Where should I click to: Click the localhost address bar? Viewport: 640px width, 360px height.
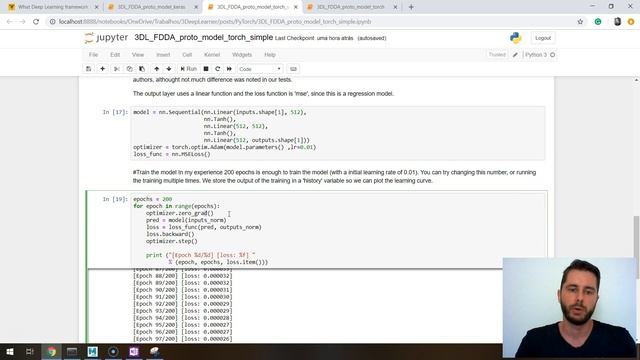[x=310, y=22]
